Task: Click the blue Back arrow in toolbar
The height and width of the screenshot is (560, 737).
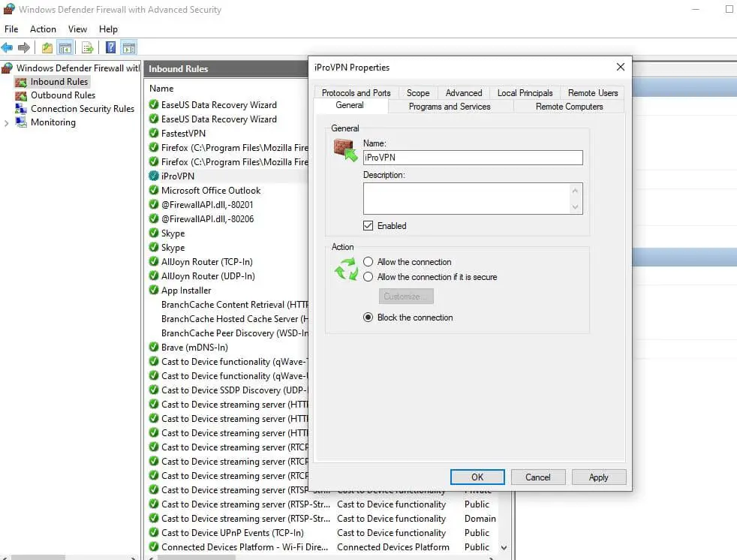Action: [8, 48]
